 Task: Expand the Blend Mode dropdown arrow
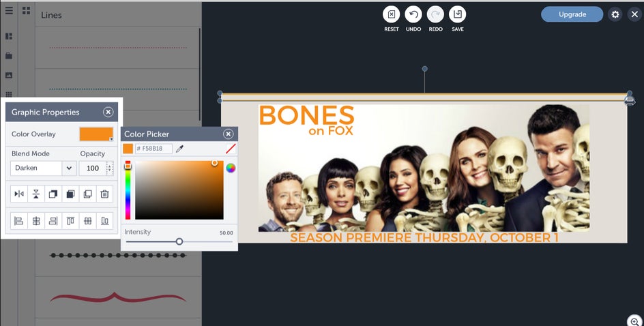pos(69,168)
